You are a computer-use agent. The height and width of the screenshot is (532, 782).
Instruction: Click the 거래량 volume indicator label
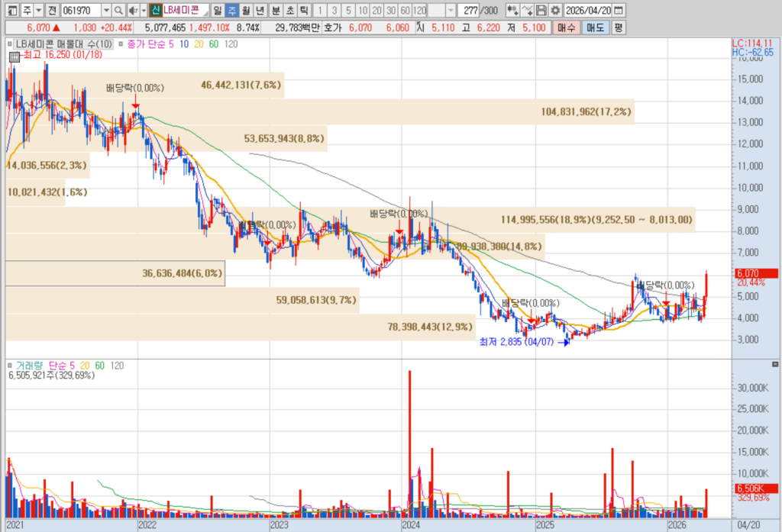point(29,366)
